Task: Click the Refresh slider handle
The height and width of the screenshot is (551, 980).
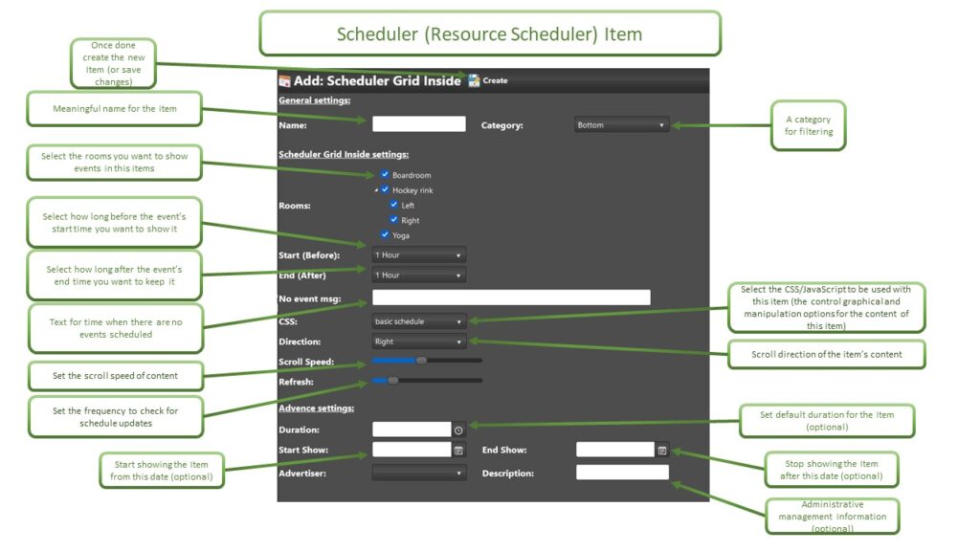Action: tap(392, 381)
